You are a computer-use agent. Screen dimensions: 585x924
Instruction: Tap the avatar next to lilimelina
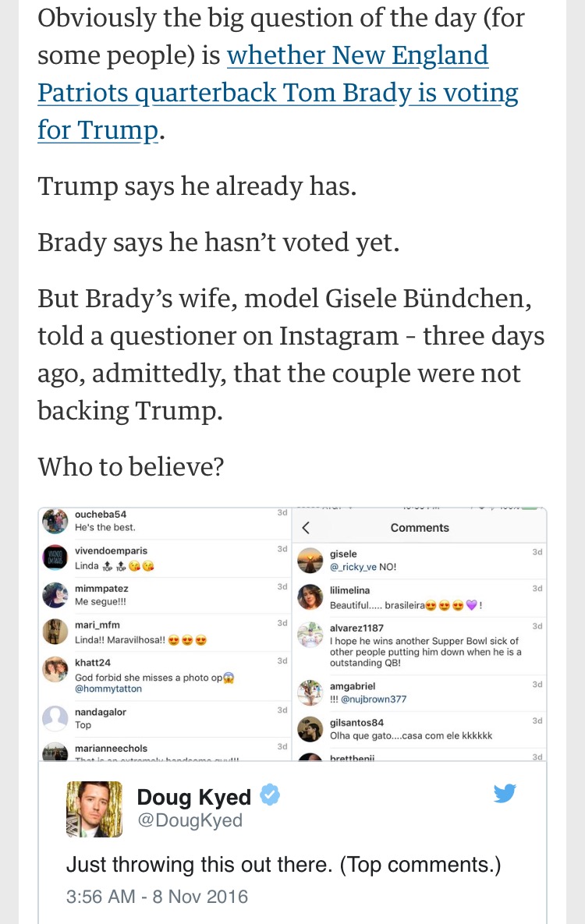[310, 597]
